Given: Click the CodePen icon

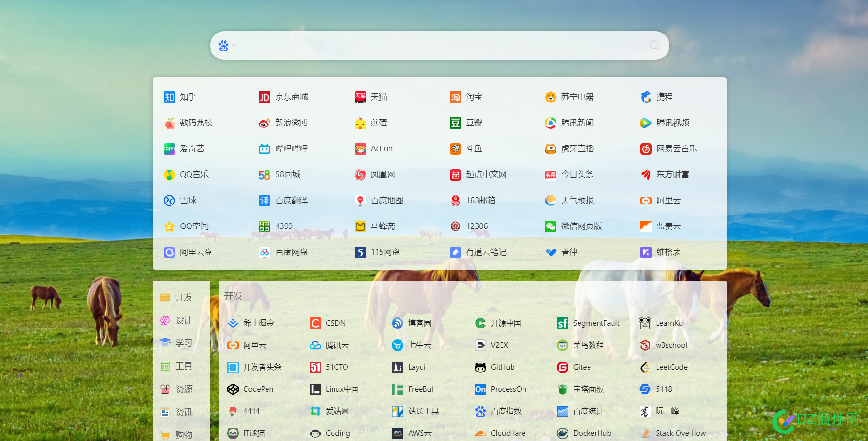Looking at the screenshot, I should (x=233, y=389).
